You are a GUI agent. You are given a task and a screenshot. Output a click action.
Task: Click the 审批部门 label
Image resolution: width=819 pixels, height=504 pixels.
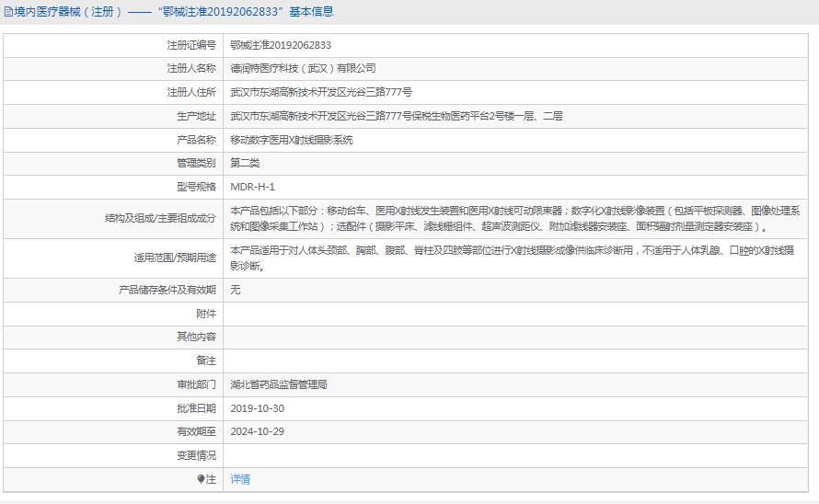[x=196, y=385]
